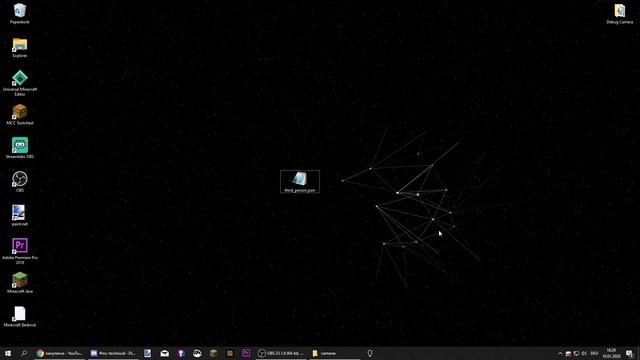This screenshot has width=640, height=360.
Task: Open taskbar search magnifier
Action: (x=24, y=353)
